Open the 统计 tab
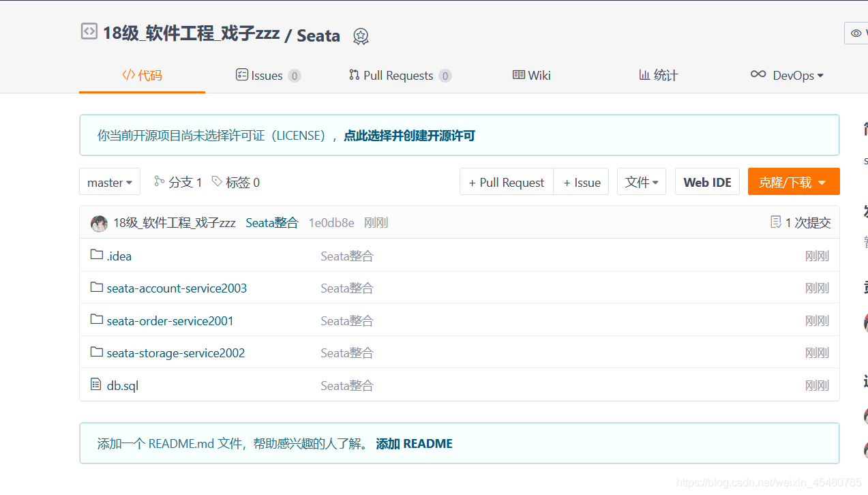The width and height of the screenshot is (868, 495). pyautogui.click(x=658, y=75)
